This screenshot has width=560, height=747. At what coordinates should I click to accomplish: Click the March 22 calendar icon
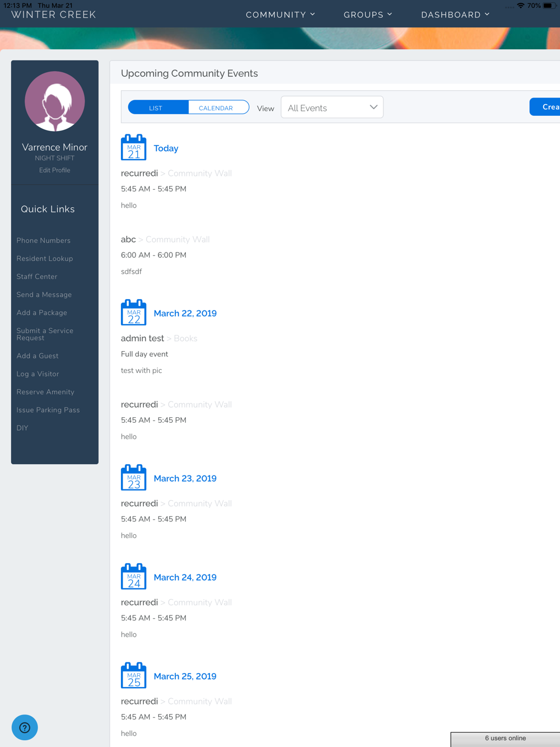point(133,313)
